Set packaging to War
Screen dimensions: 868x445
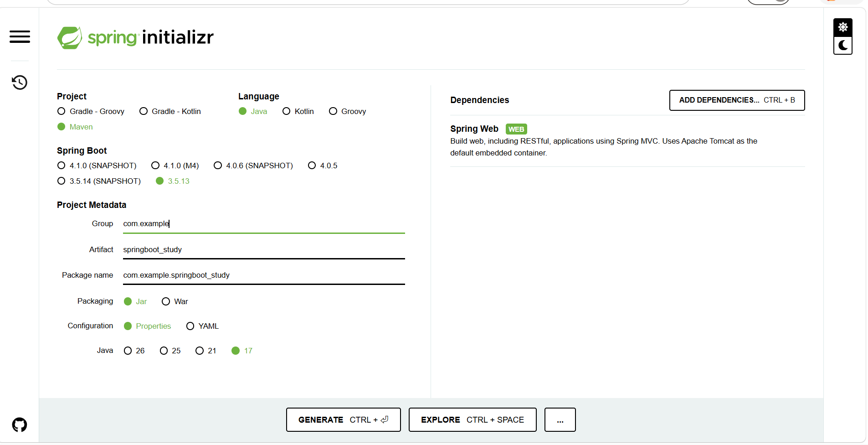(x=175, y=301)
